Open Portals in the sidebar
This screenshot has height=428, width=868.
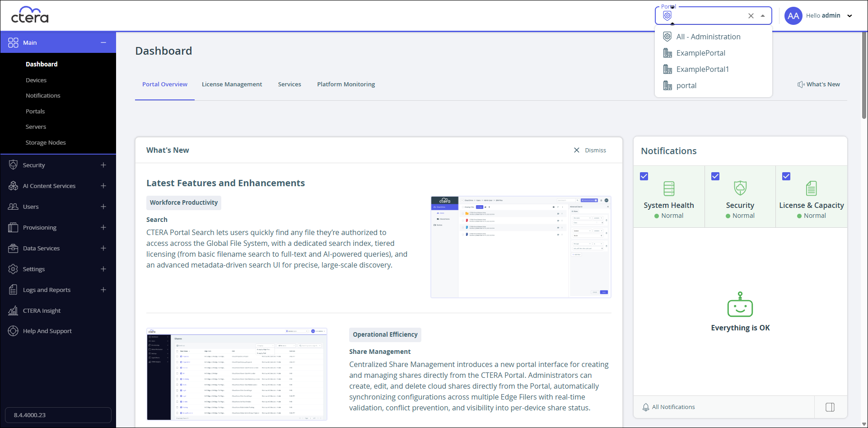pos(35,111)
